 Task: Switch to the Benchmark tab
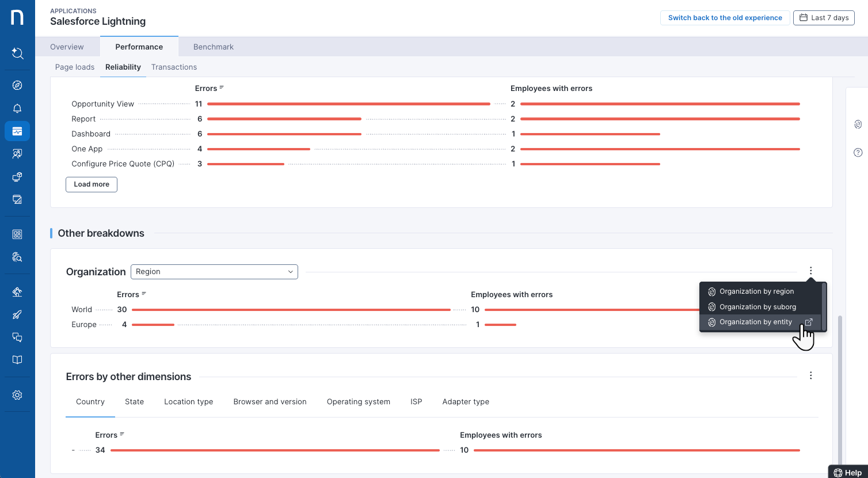point(214,47)
